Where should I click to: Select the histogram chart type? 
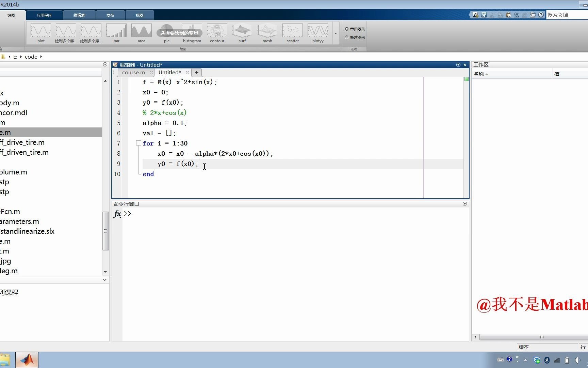coord(192,33)
